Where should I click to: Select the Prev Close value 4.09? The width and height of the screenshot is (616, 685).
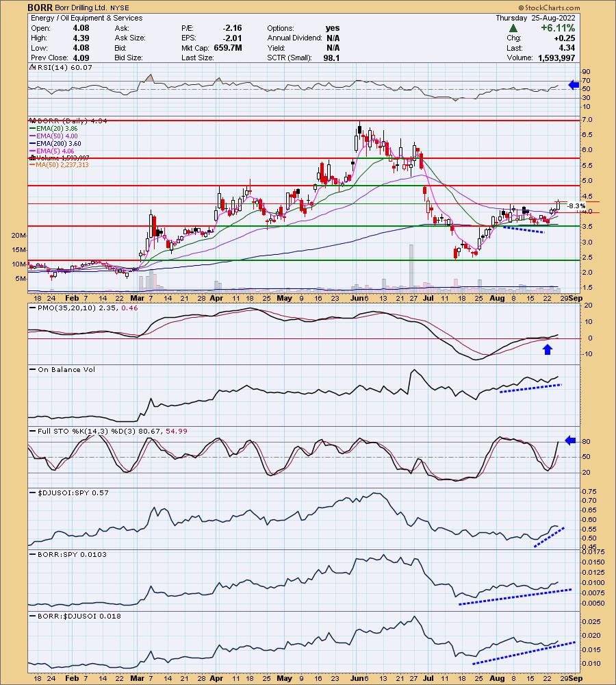click(81, 58)
